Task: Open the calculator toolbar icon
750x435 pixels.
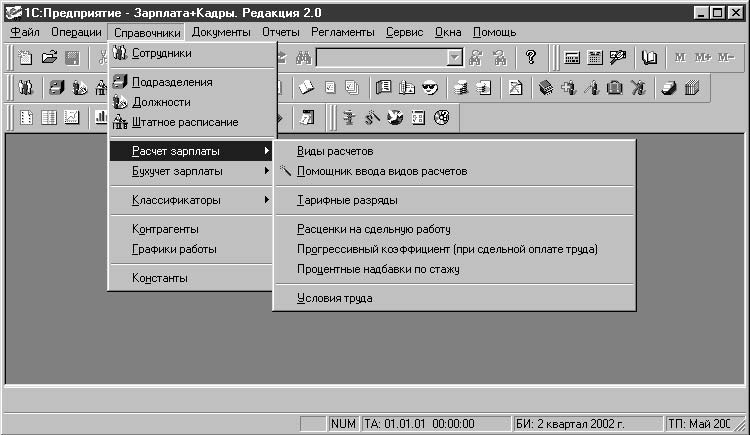Action: tap(573, 58)
